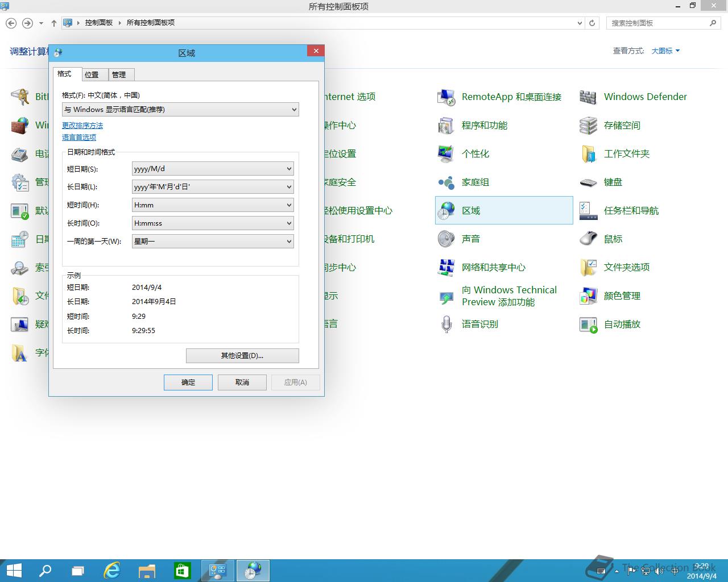
Task: Go forward in control panel window
Action: pyautogui.click(x=27, y=23)
